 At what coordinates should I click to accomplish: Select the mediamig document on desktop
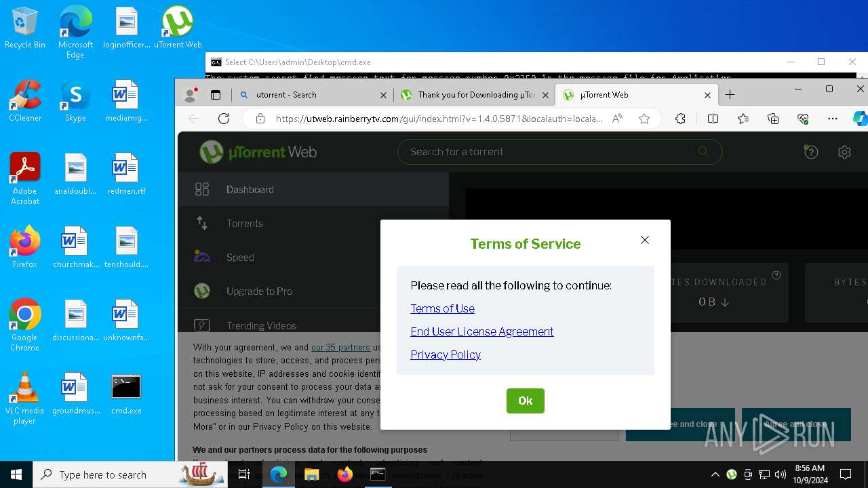coord(126,102)
